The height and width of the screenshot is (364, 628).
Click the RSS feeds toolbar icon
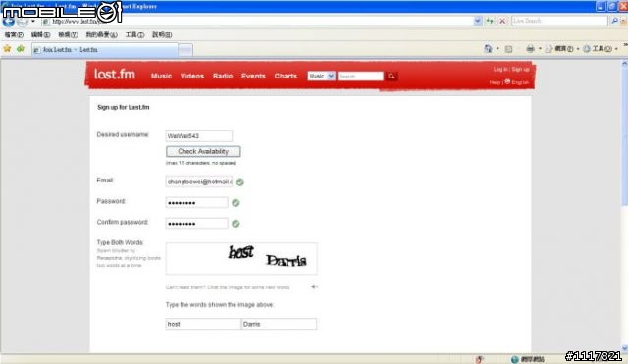coord(508,49)
